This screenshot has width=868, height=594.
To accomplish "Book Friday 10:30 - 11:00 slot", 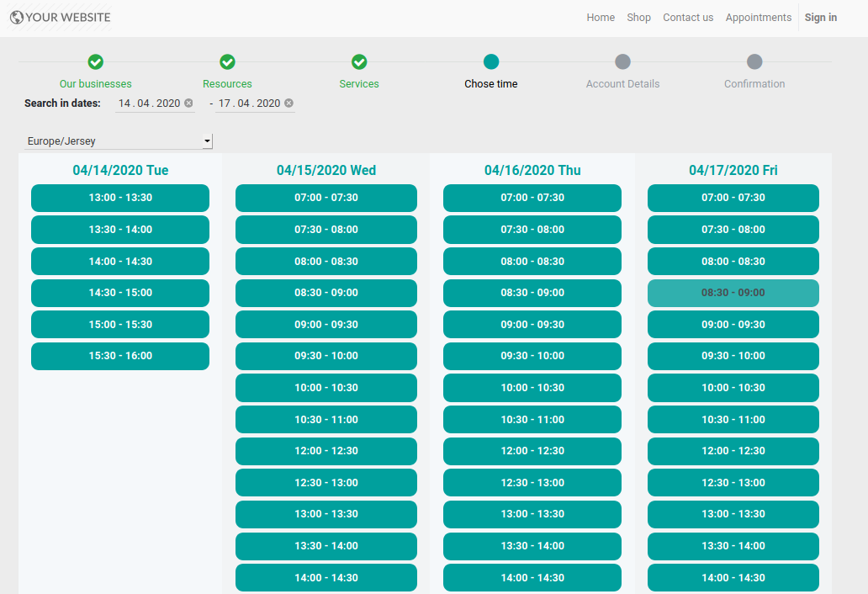I will coord(733,420).
